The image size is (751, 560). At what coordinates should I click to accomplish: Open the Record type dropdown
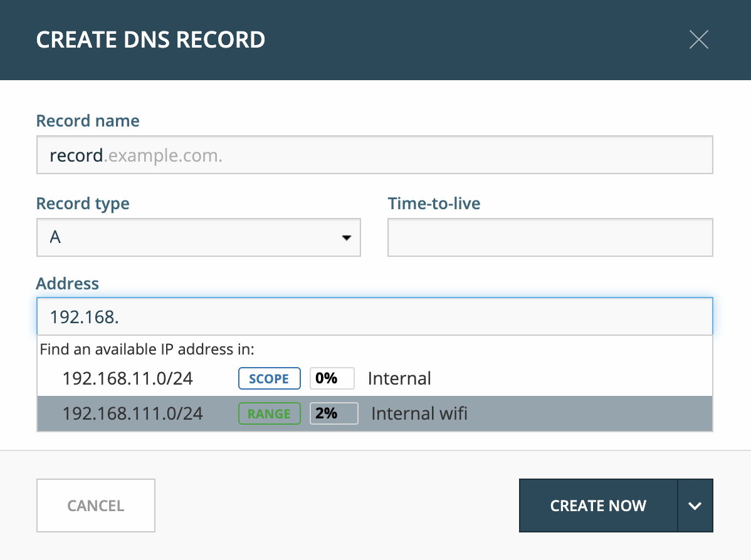click(198, 237)
